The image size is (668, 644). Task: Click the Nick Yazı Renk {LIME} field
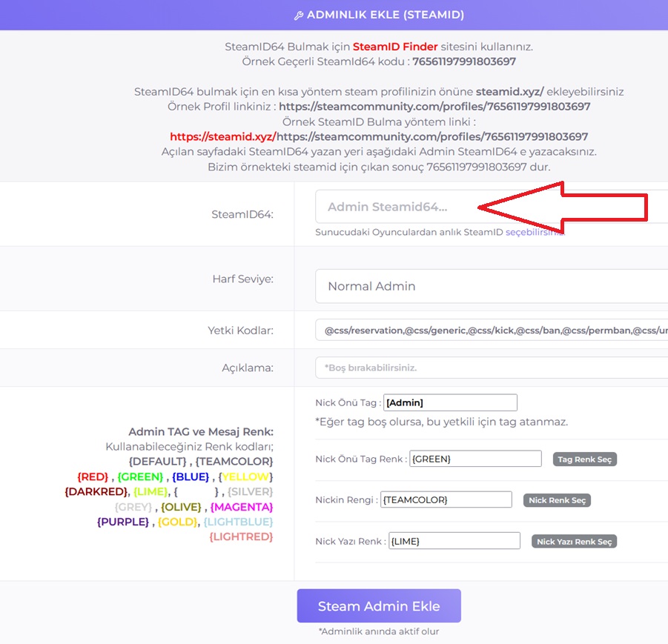pos(454,541)
